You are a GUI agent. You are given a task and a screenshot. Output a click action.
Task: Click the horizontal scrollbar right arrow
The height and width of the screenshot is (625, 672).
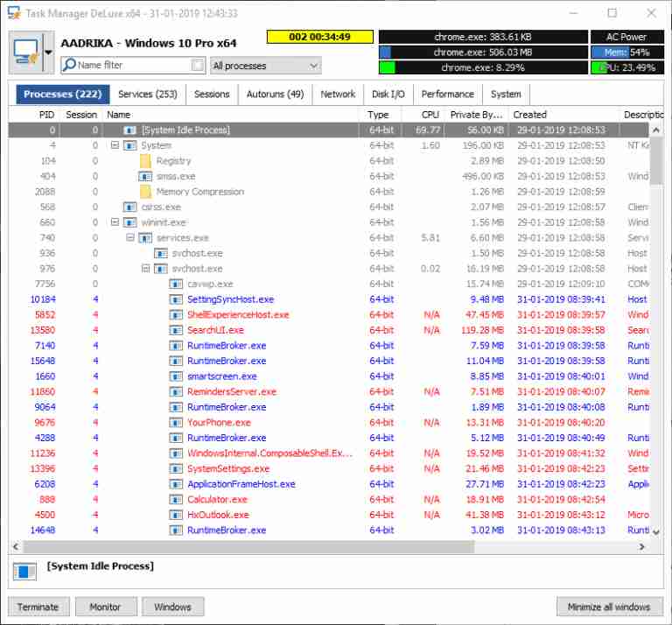click(641, 546)
